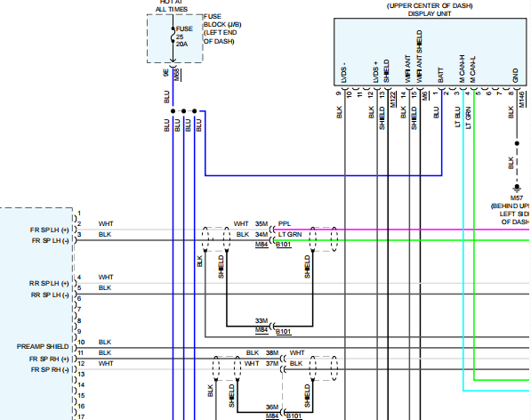Screen dimensions: 531x420
Task: Select the RR SP LH (-) terminal label
Action: click(50, 295)
